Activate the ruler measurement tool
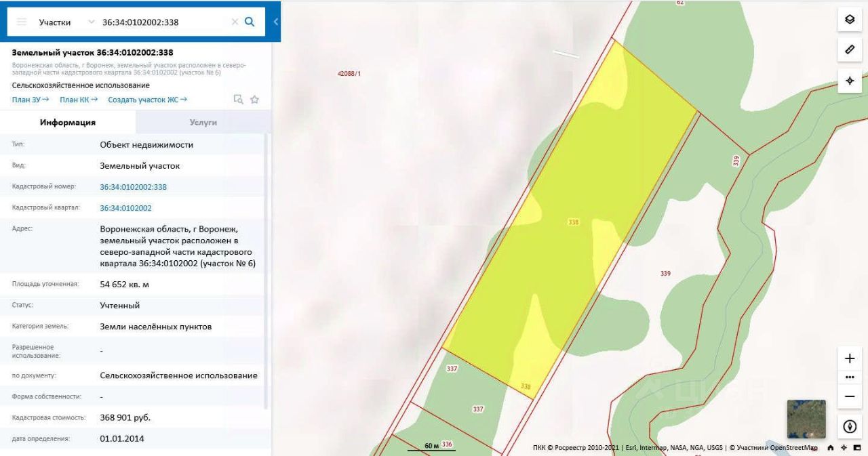 850,50
